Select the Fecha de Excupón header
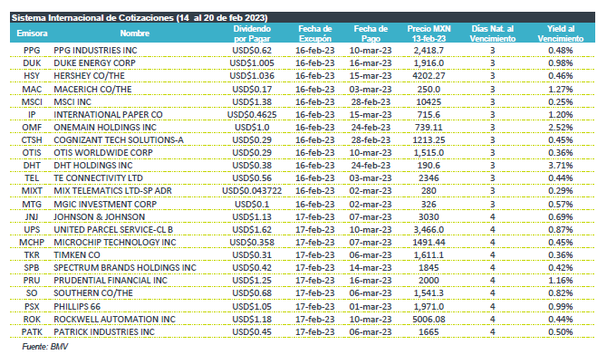Viewport: 607px width, 364px height. (x=315, y=34)
